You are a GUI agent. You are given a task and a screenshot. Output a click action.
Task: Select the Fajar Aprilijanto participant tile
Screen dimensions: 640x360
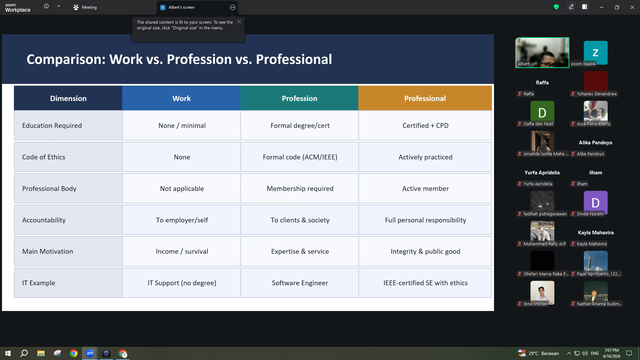(596, 263)
